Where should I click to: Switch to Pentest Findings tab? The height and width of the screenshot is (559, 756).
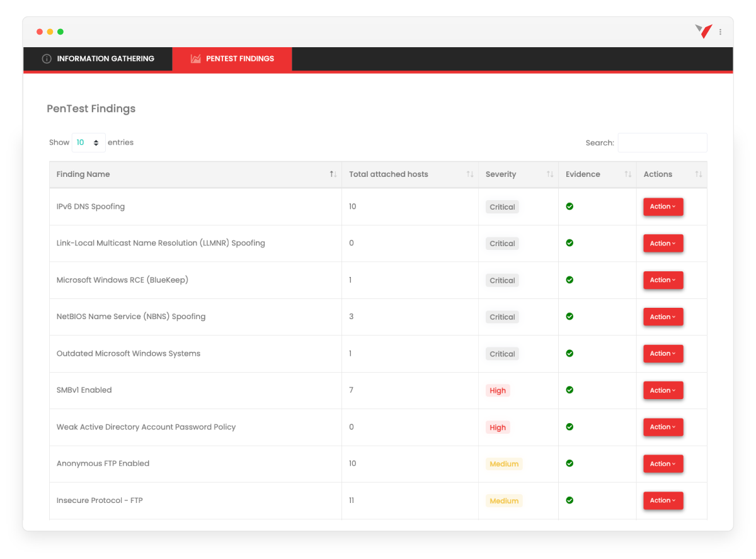click(232, 59)
